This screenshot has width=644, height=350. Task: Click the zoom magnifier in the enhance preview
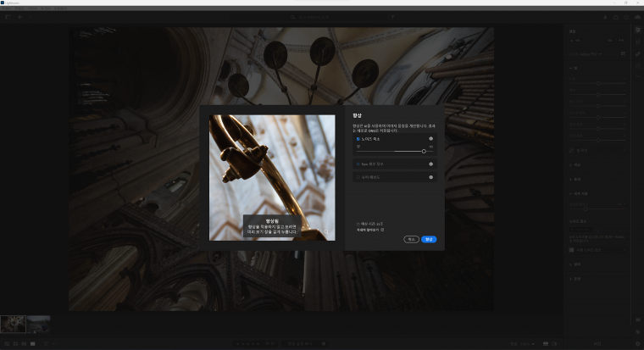click(326, 232)
